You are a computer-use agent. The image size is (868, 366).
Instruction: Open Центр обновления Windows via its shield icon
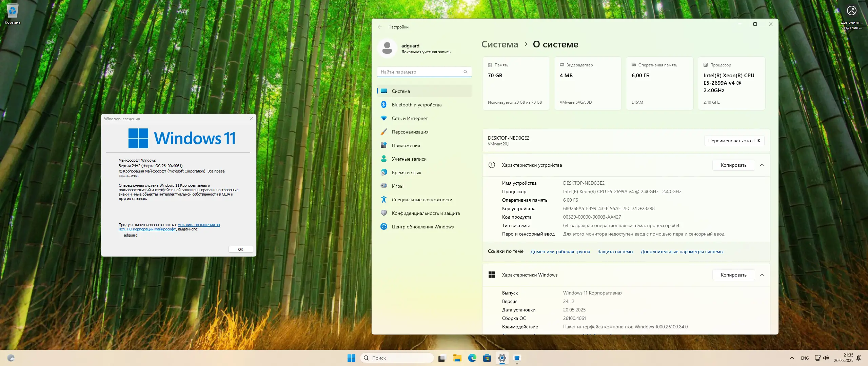(384, 226)
